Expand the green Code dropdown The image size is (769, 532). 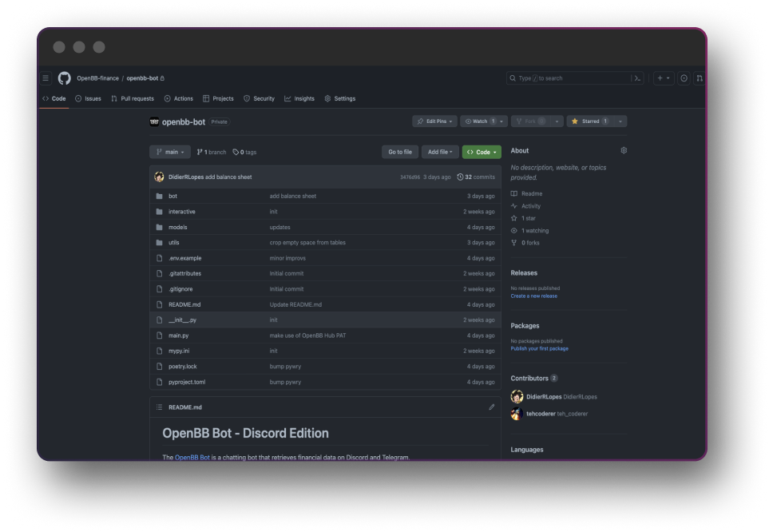click(x=481, y=152)
